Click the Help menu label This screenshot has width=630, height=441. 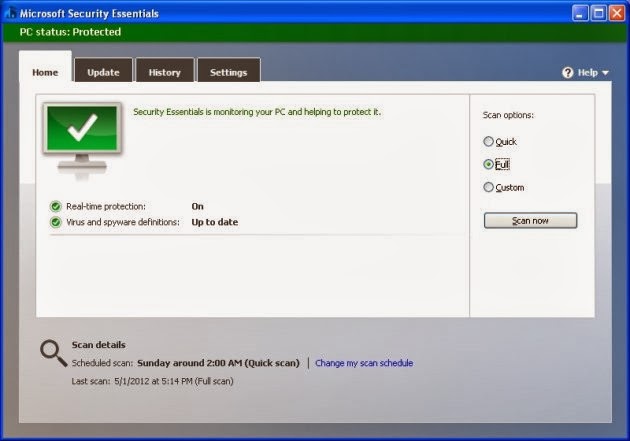[588, 73]
